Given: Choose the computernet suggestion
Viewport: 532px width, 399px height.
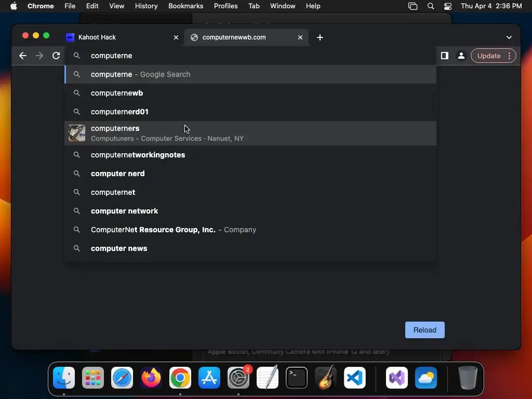Looking at the screenshot, I should 250,192.
